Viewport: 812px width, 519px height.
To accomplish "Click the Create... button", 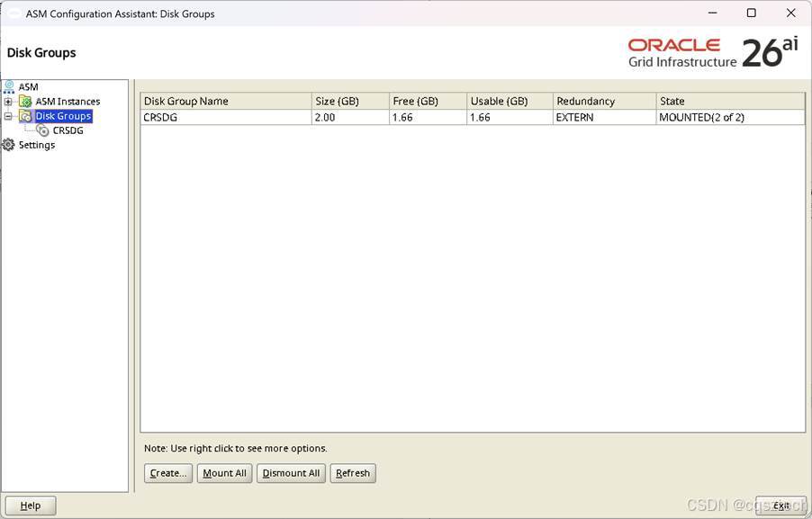I will [168, 473].
